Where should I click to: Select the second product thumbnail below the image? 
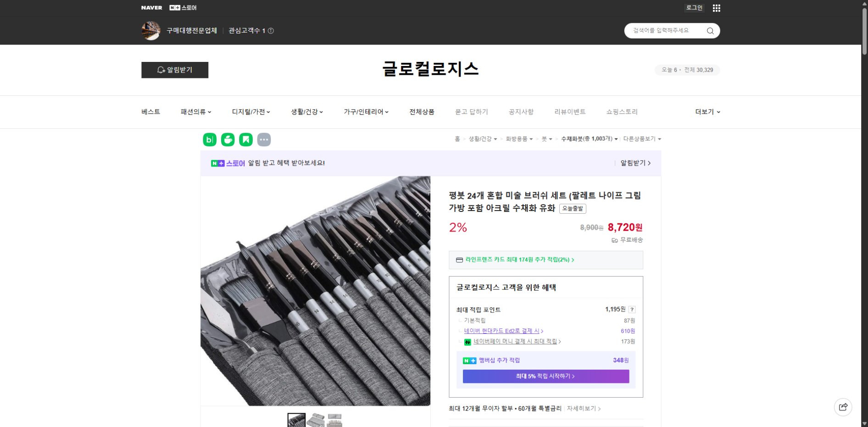click(315, 419)
